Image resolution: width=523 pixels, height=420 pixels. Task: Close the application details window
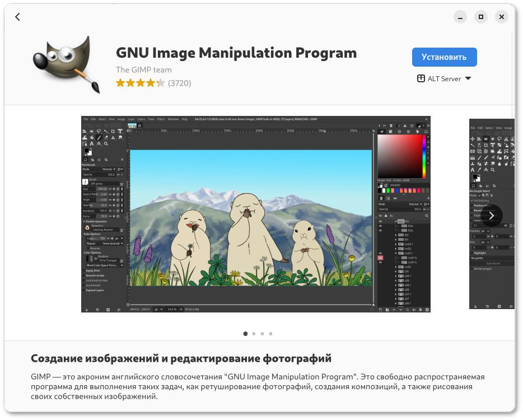(502, 17)
